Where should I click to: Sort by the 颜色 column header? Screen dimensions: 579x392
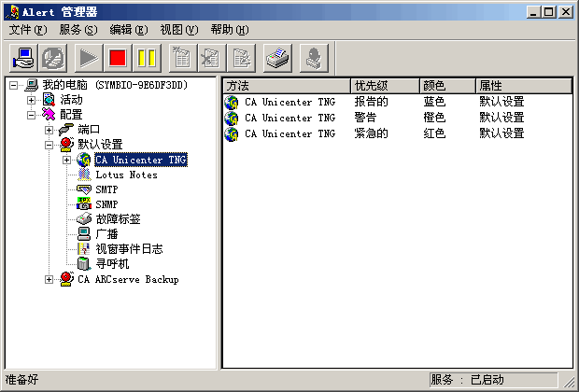(x=447, y=86)
